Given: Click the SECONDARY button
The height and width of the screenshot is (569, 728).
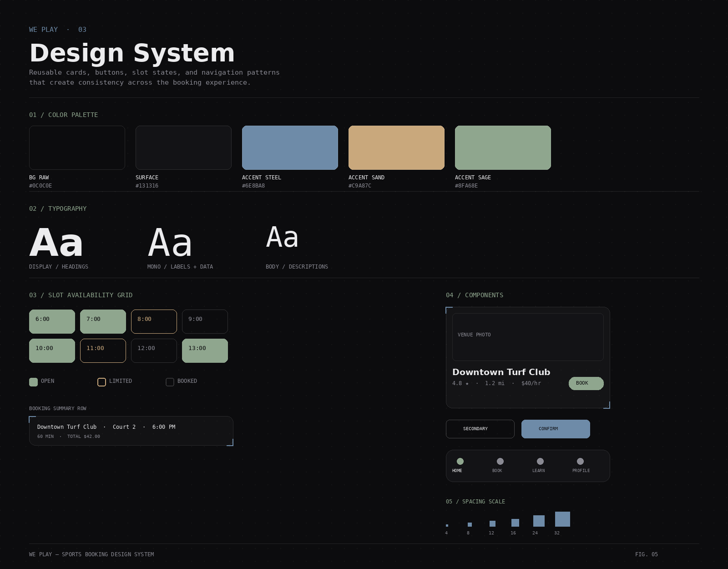Looking at the screenshot, I should point(480,429).
